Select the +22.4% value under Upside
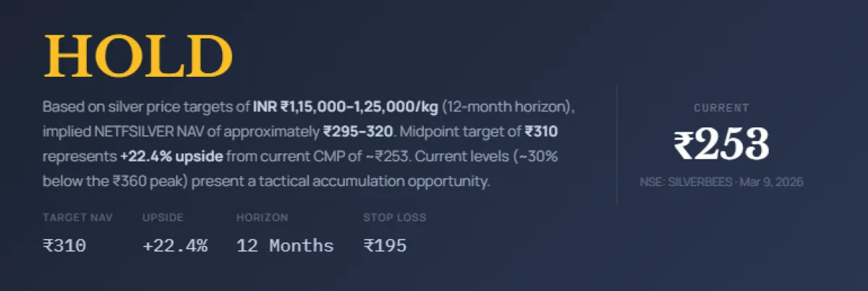 pyautogui.click(x=175, y=245)
